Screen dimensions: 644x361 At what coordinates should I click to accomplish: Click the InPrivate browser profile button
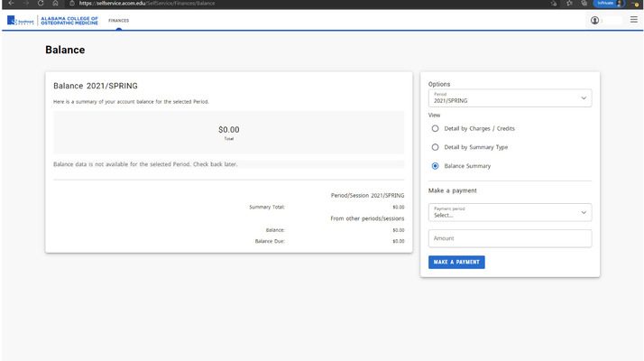click(609, 4)
